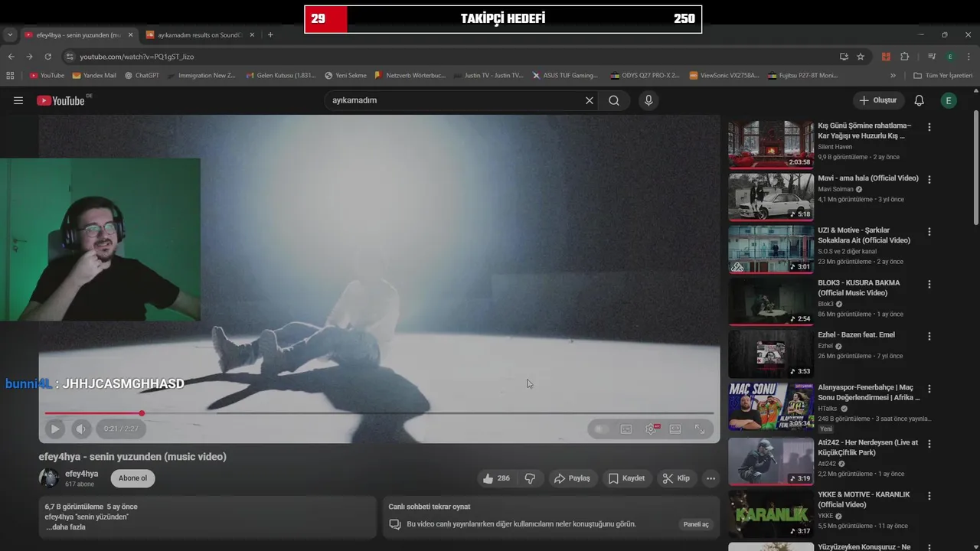Clear the search box with the X
980x551 pixels.
(589, 100)
